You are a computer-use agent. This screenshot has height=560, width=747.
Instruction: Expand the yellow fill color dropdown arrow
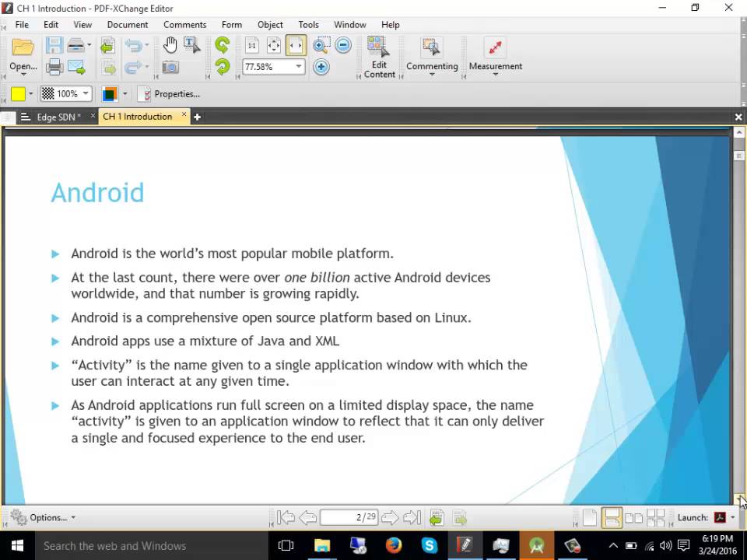(31, 94)
